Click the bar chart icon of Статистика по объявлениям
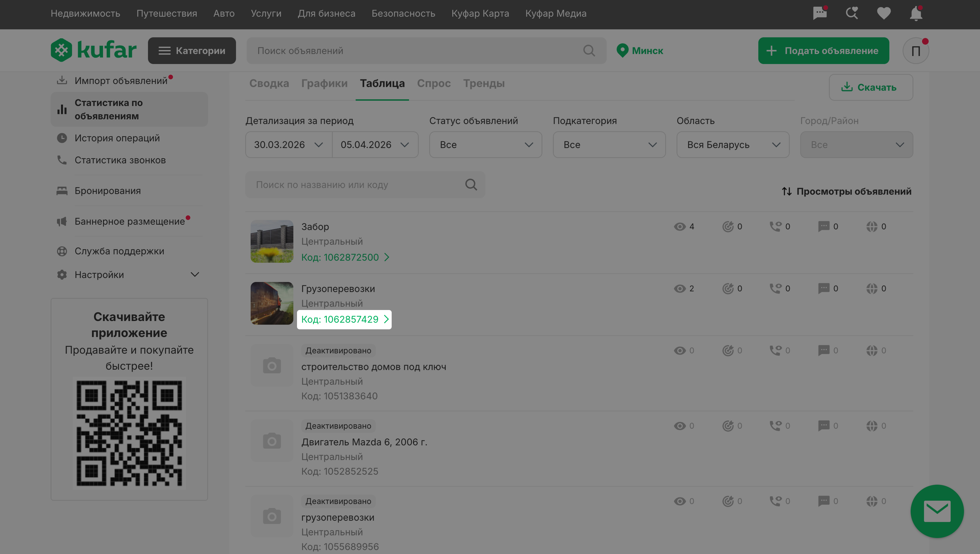The height and width of the screenshot is (554, 980). [62, 109]
